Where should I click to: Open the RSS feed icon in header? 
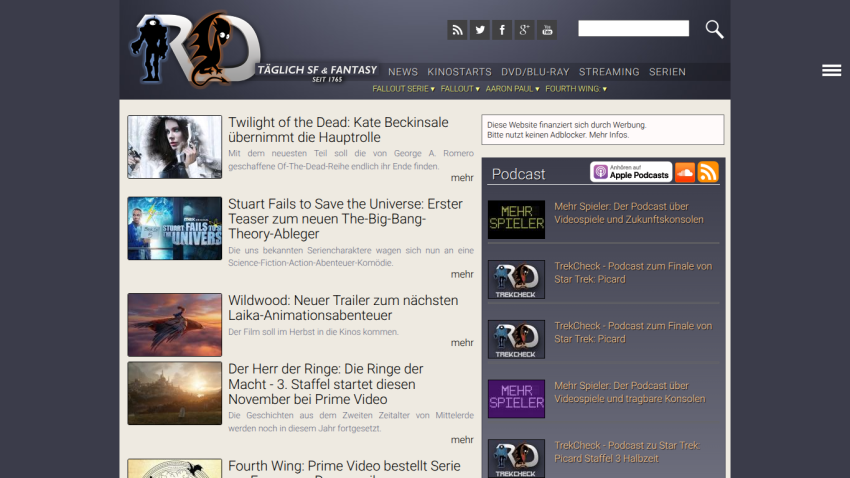[x=457, y=30]
